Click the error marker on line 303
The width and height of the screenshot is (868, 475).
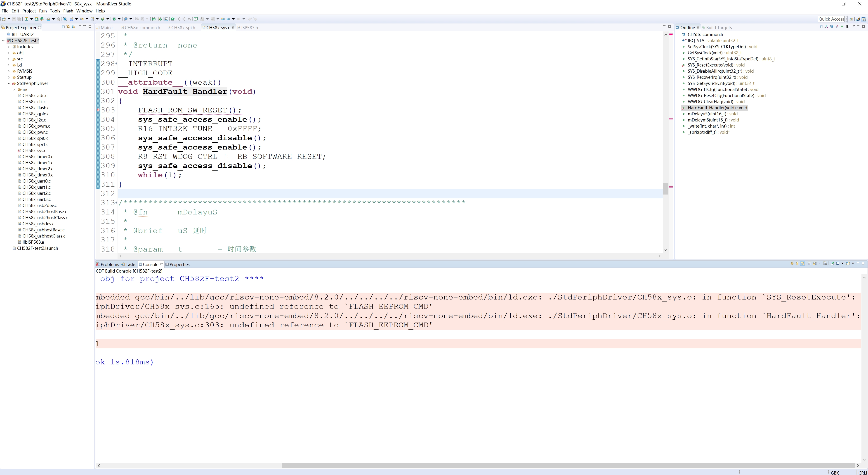click(x=98, y=110)
